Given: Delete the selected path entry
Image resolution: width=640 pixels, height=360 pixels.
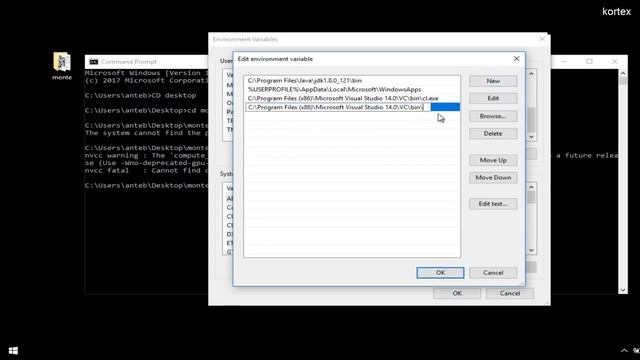Looking at the screenshot, I should [493, 133].
